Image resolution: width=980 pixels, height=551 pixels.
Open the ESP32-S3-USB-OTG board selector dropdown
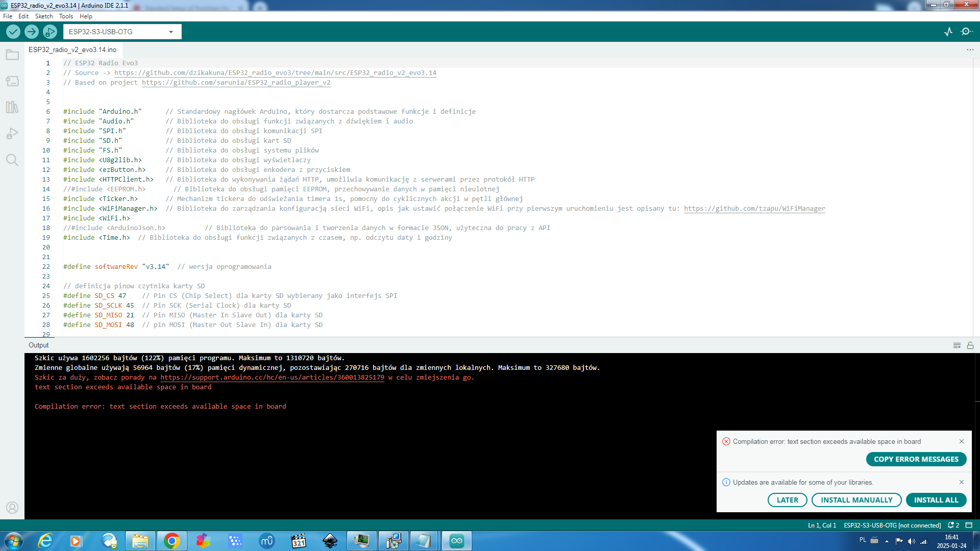122,32
